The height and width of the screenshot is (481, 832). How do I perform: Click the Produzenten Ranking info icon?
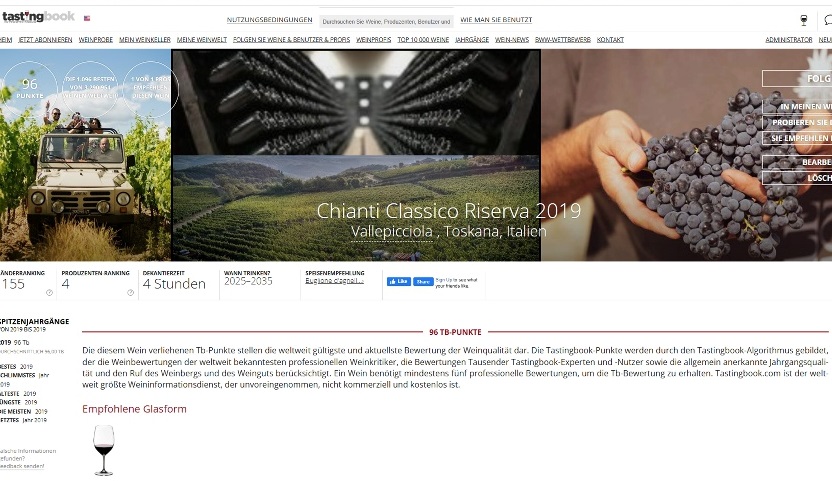[130, 293]
